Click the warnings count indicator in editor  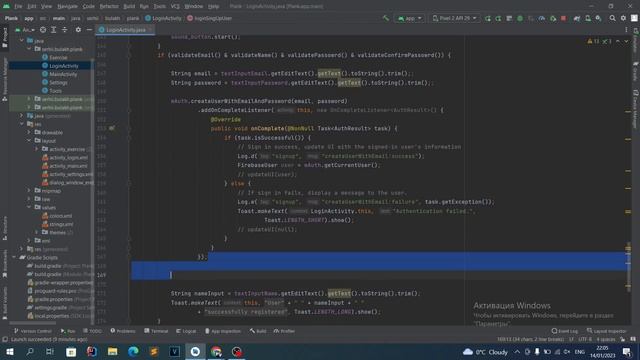593,41
